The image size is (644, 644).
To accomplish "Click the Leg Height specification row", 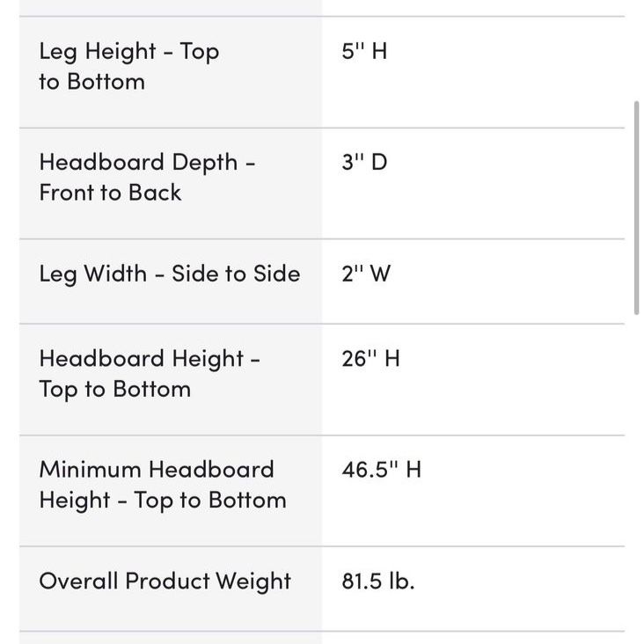I will pyautogui.click(x=322, y=72).
